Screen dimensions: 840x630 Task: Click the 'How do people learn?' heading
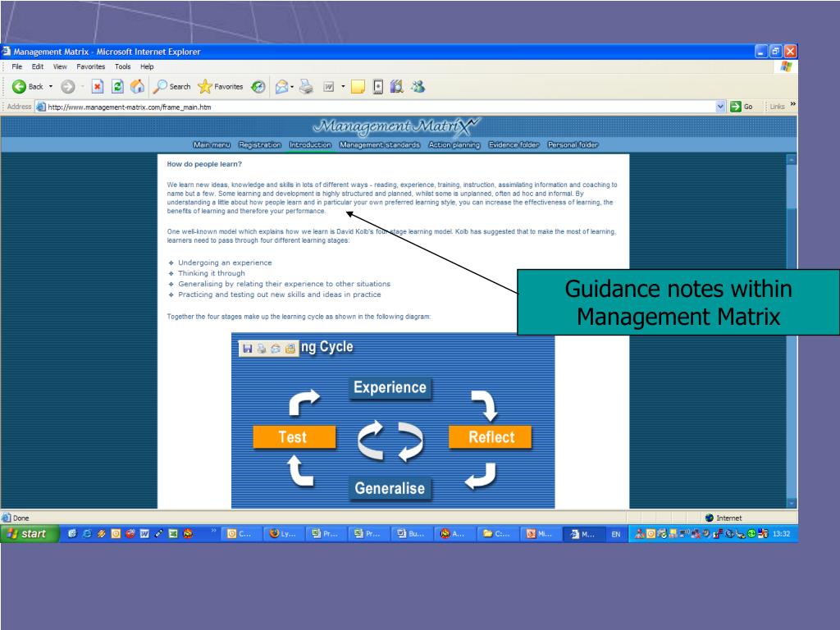coord(204,164)
